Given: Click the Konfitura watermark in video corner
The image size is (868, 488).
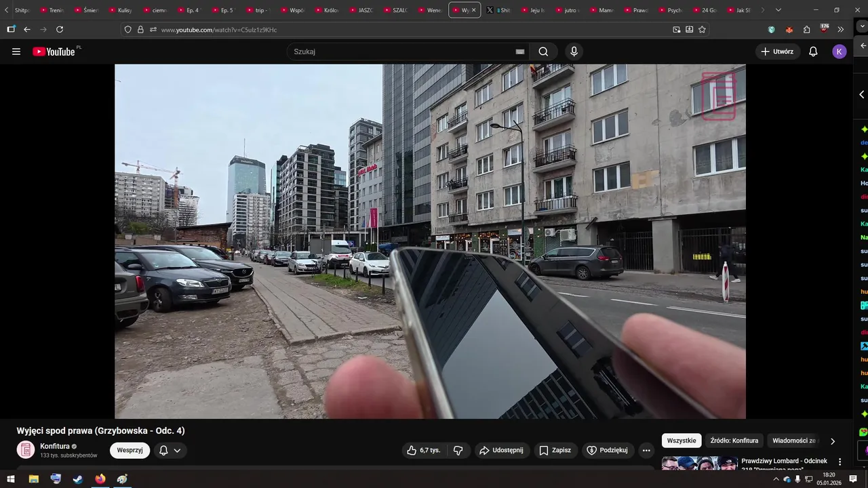Looking at the screenshot, I should pyautogui.click(x=719, y=96).
